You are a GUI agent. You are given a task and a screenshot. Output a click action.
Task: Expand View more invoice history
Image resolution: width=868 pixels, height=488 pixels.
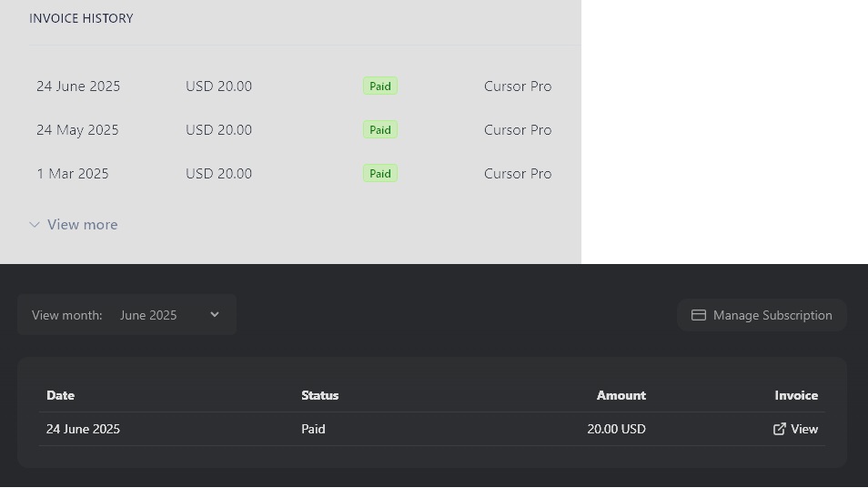pos(73,224)
